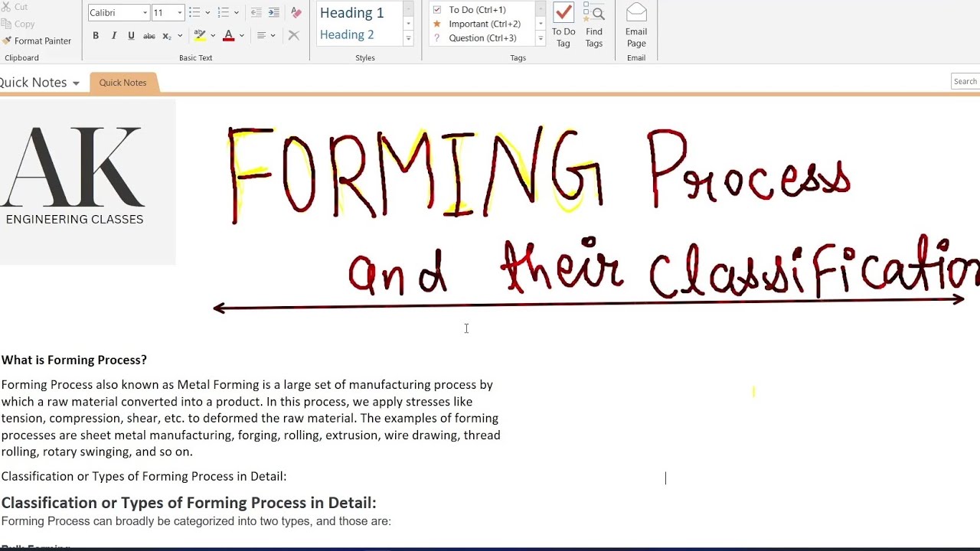Viewport: 980px width, 551px height.
Task: Clear all formatting with the eraser icon
Action: (296, 12)
